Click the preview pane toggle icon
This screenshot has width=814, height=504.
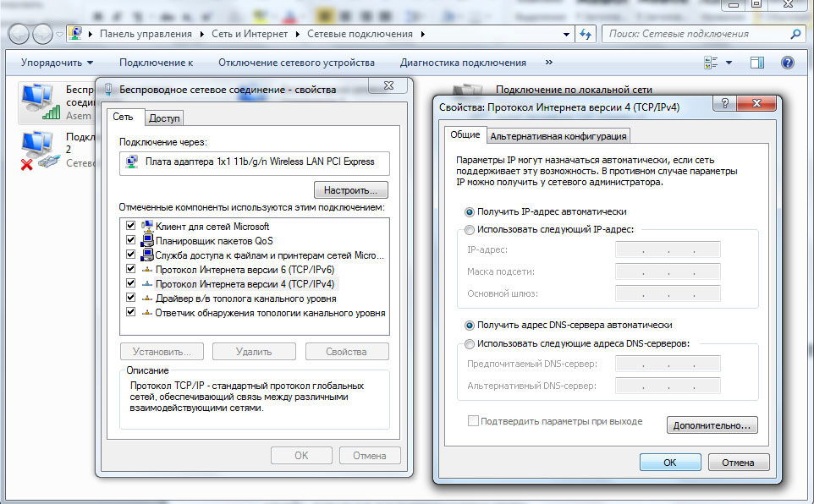[757, 63]
